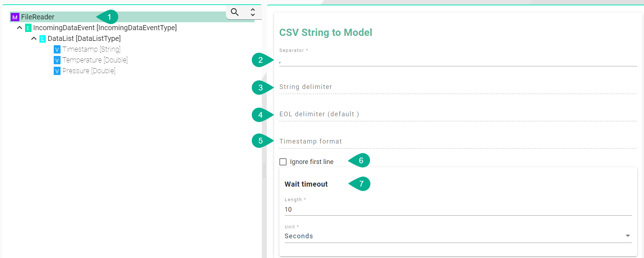Open the Unit dropdown showing Seconds
644x258 pixels.
[x=458, y=236]
